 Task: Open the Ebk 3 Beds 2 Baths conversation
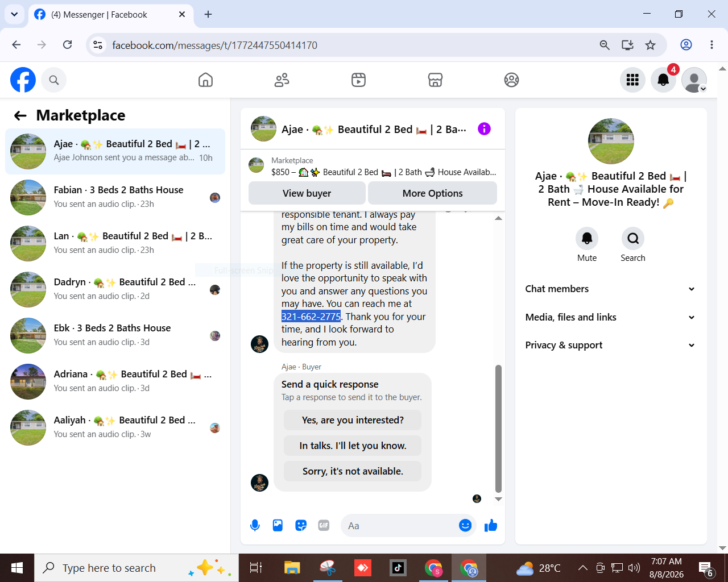point(115,335)
